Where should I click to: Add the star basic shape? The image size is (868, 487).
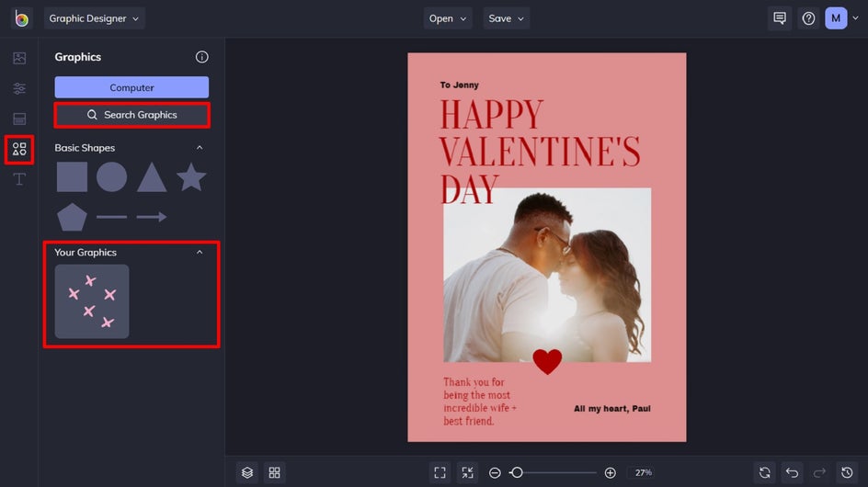191,177
